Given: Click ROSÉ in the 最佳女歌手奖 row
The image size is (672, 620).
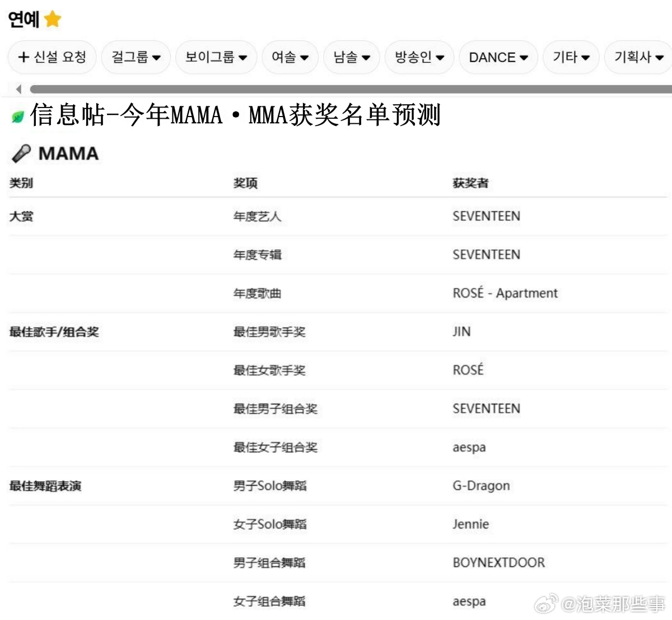Looking at the screenshot, I should pyautogui.click(x=468, y=370).
